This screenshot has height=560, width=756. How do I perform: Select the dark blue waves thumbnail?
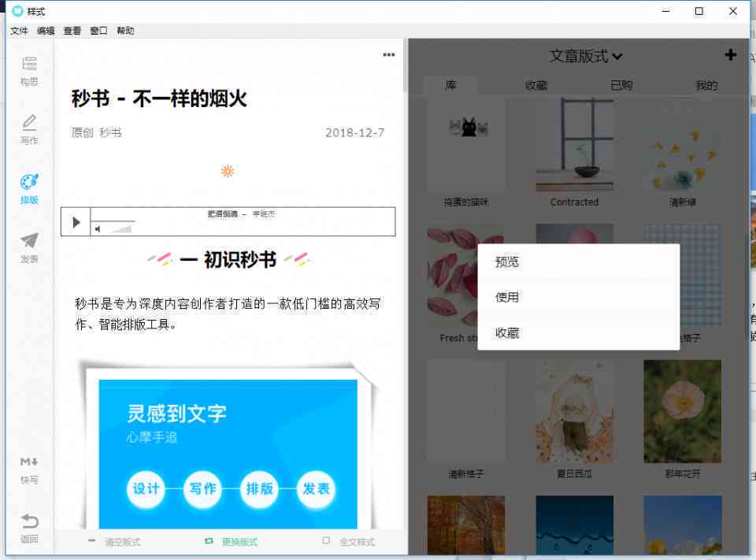click(x=574, y=525)
